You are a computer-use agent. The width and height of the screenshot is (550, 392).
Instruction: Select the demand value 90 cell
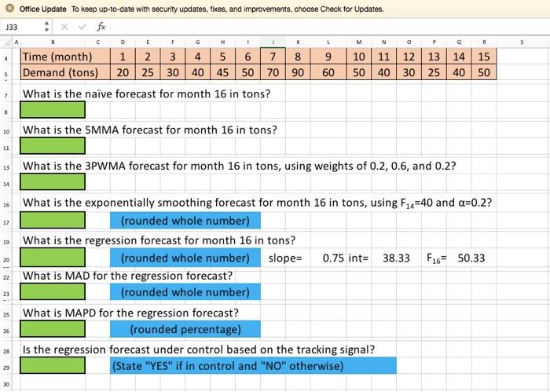coord(298,72)
